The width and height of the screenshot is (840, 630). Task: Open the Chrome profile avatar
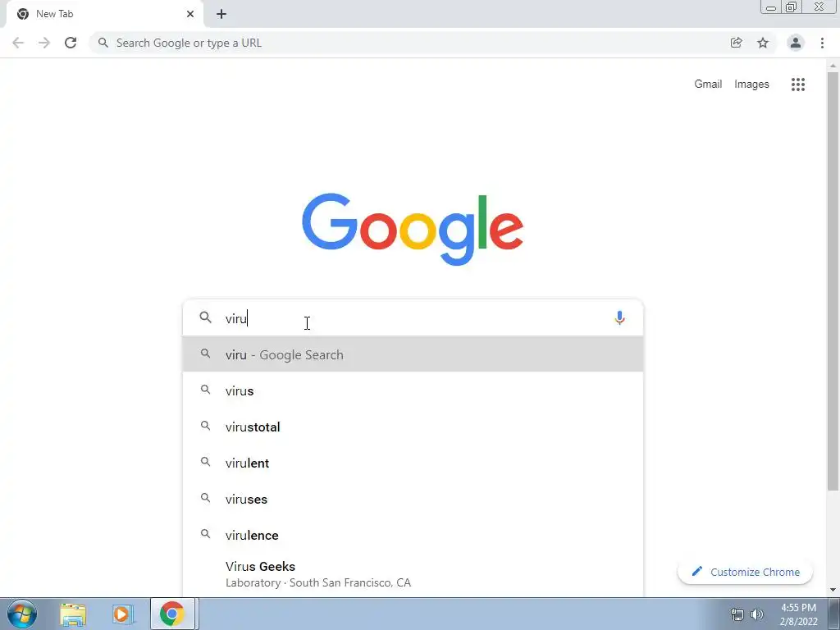click(796, 43)
